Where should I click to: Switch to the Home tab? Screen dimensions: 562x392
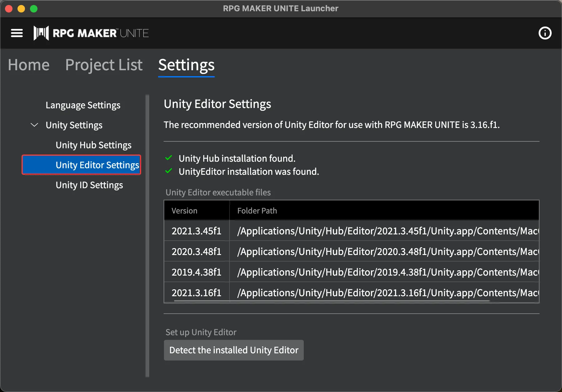(x=29, y=65)
